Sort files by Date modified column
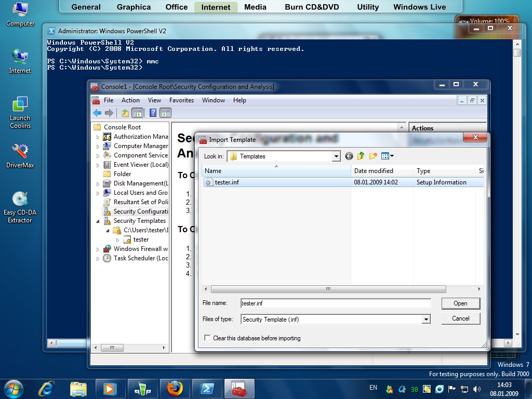This screenshot has height=399, width=532. [382, 170]
